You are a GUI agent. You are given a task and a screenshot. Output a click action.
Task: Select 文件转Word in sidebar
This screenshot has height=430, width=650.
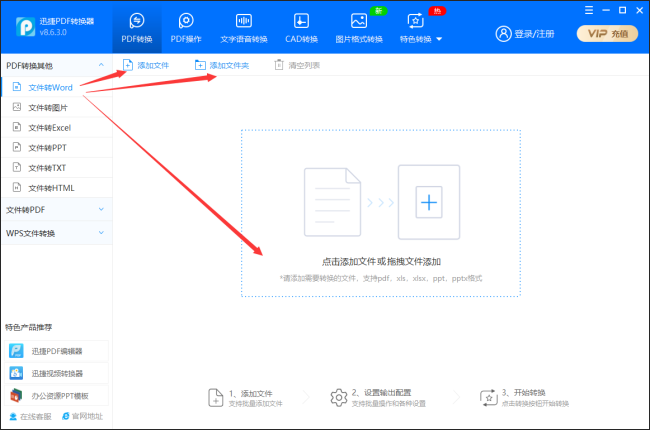tap(57, 87)
